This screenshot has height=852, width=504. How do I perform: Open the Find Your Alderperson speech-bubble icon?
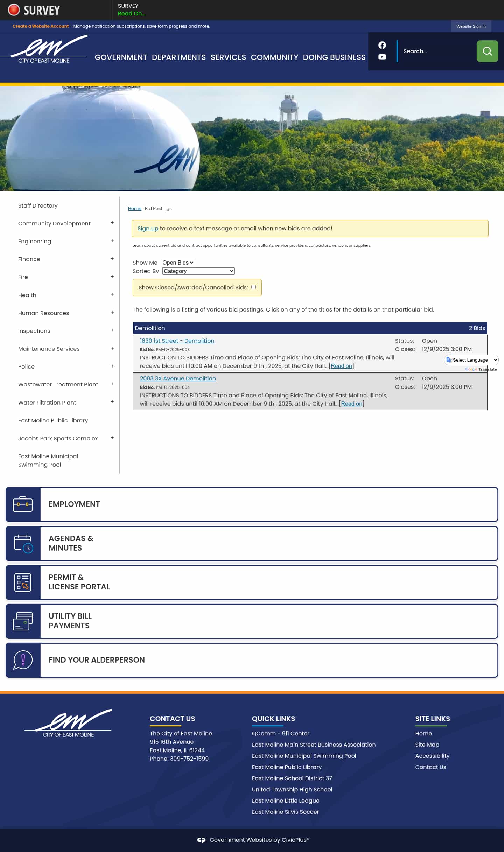23,660
